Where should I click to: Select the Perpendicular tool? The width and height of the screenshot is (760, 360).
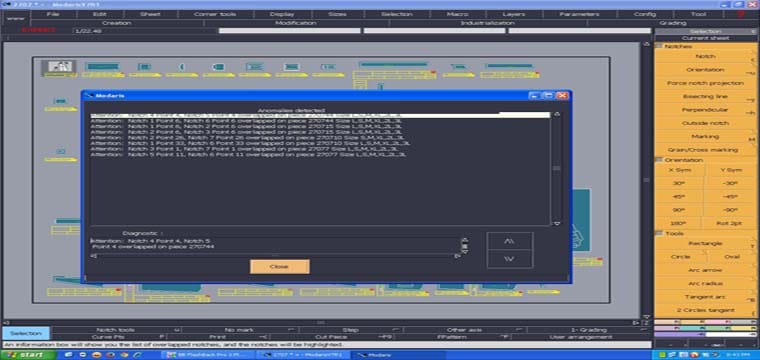click(705, 110)
